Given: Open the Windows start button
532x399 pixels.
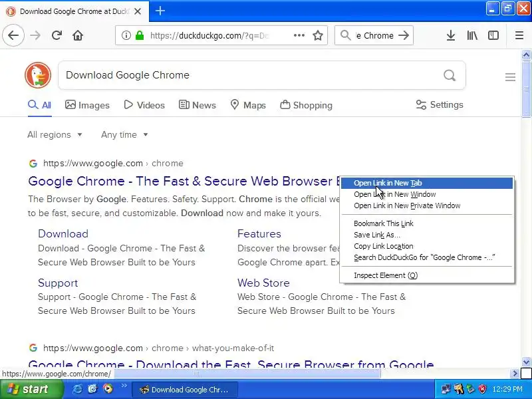Looking at the screenshot, I should click(31, 389).
